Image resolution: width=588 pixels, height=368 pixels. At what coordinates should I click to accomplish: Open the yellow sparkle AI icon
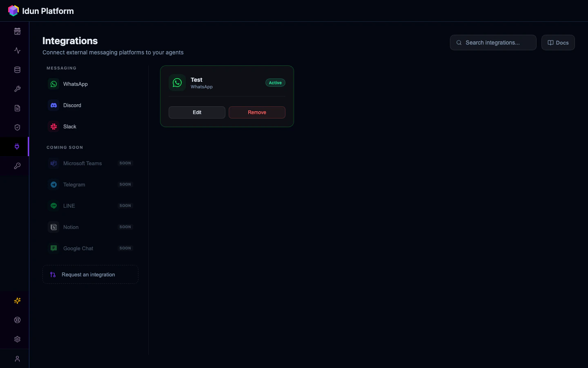(17, 301)
